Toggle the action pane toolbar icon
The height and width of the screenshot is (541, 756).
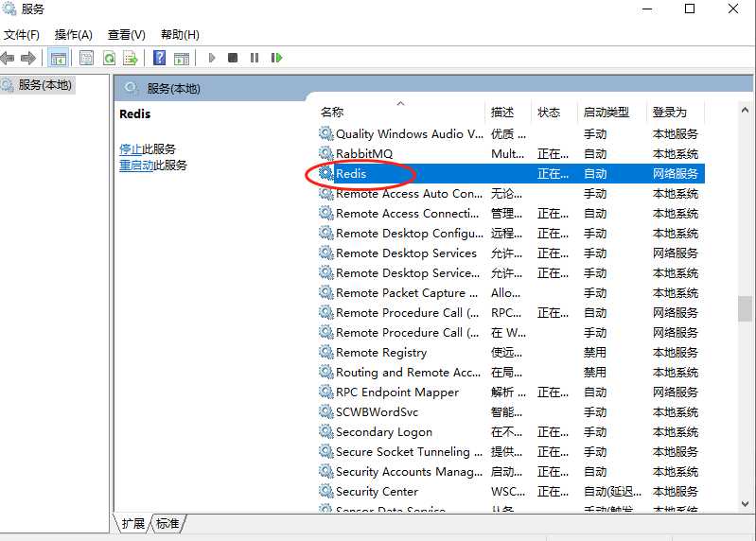click(182, 59)
